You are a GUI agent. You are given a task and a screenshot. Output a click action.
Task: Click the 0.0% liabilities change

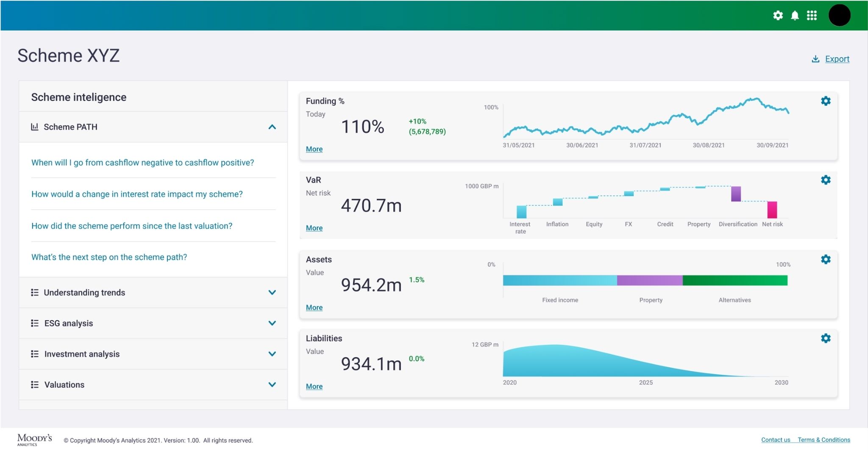tap(416, 358)
